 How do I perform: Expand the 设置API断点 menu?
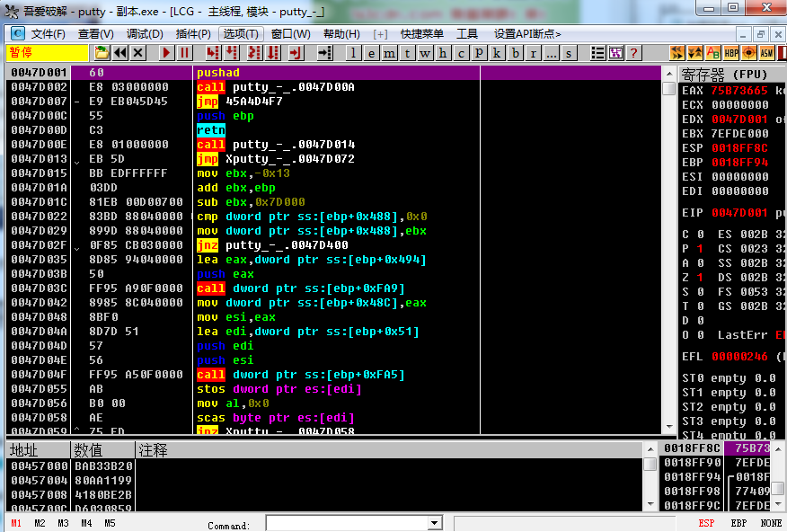[527, 33]
